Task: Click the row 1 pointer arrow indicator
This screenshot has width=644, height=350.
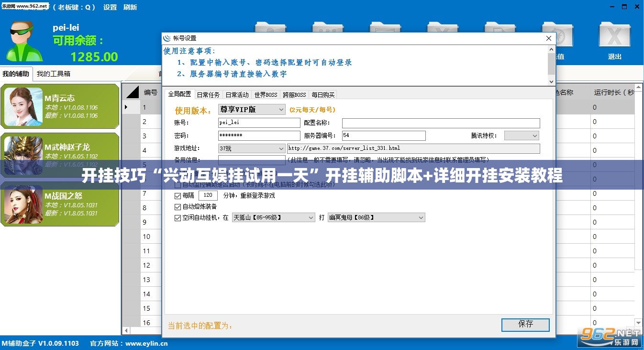Action: click(126, 107)
